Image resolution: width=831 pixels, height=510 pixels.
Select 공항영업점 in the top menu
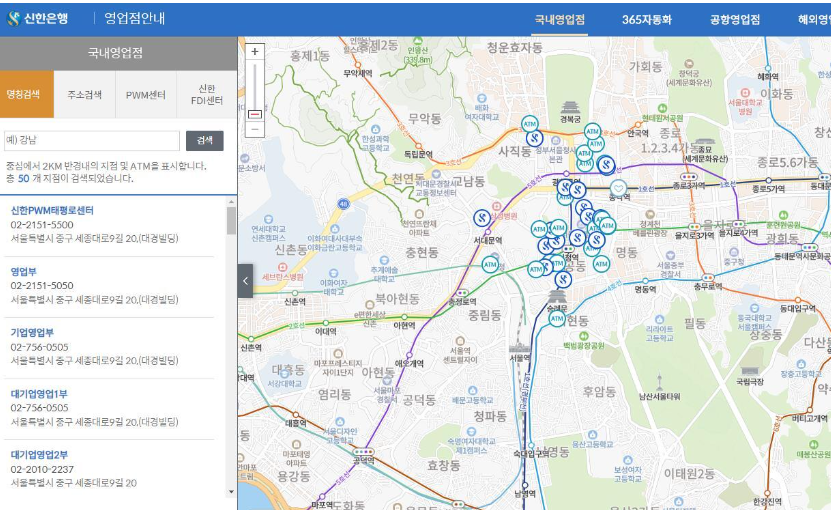(735, 20)
